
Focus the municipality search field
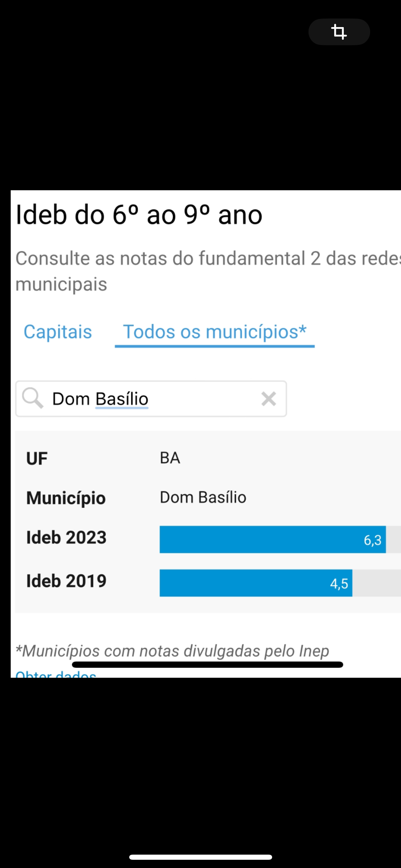click(x=154, y=399)
